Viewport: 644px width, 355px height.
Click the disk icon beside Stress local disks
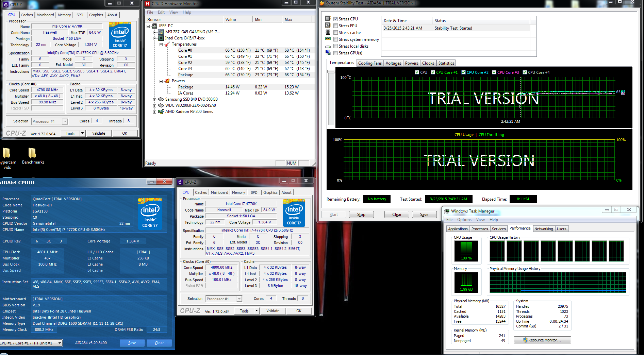click(x=328, y=46)
